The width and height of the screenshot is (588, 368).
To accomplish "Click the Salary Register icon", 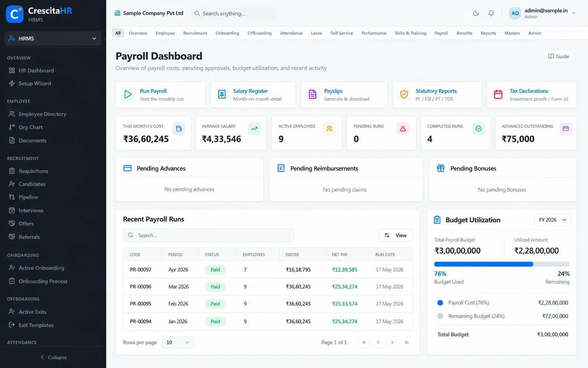I will click(222, 95).
